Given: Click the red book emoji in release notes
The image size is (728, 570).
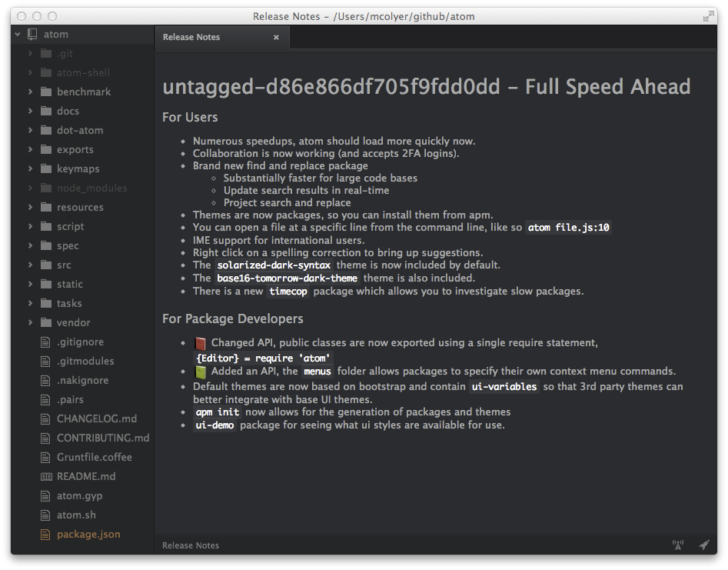Looking at the screenshot, I should tap(200, 343).
